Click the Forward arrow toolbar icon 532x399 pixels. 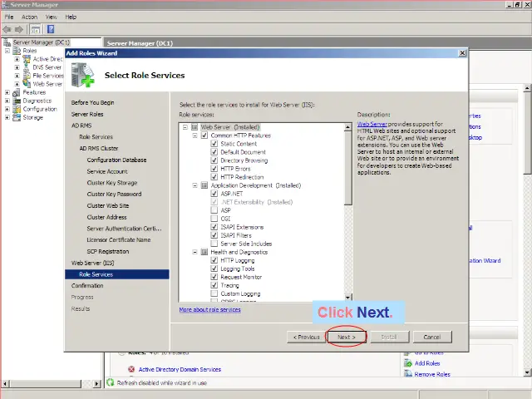[19, 30]
